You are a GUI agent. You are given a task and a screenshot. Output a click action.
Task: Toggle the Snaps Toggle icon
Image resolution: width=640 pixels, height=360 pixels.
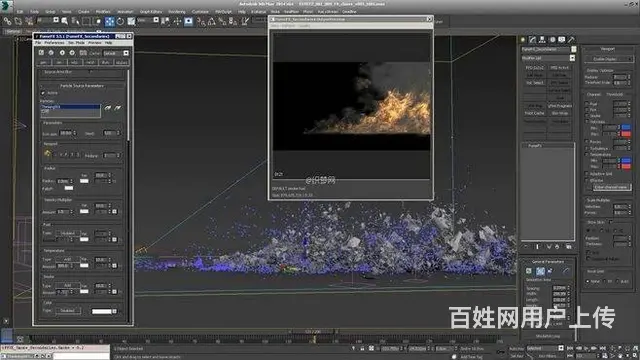pos(201,21)
